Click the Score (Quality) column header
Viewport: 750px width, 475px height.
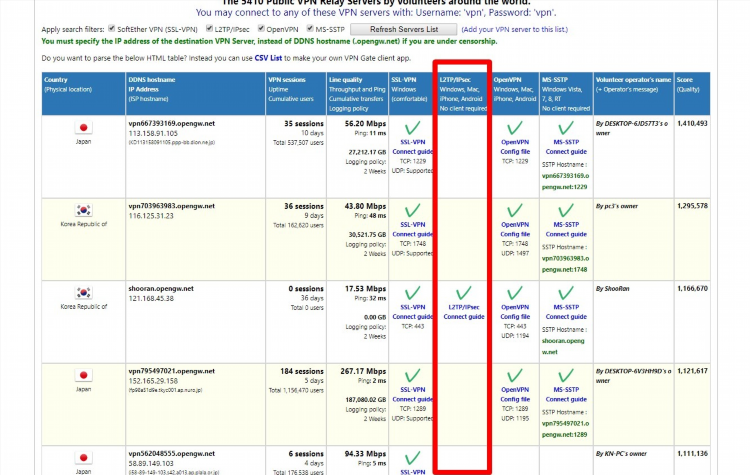[692, 94]
